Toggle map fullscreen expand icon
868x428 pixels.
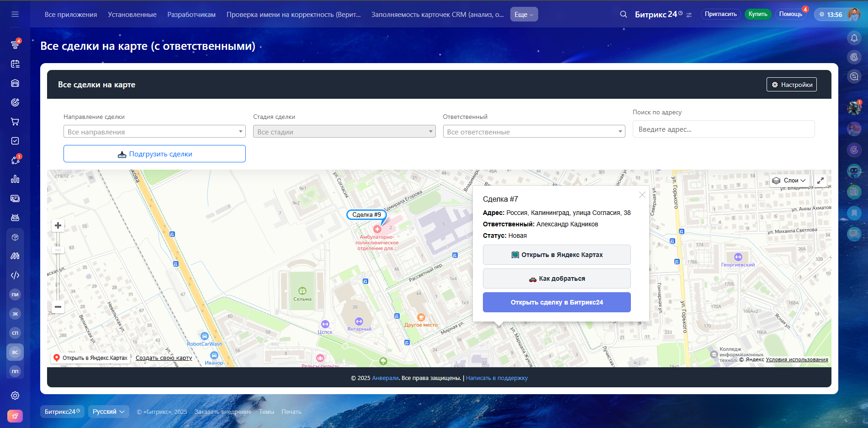click(820, 181)
